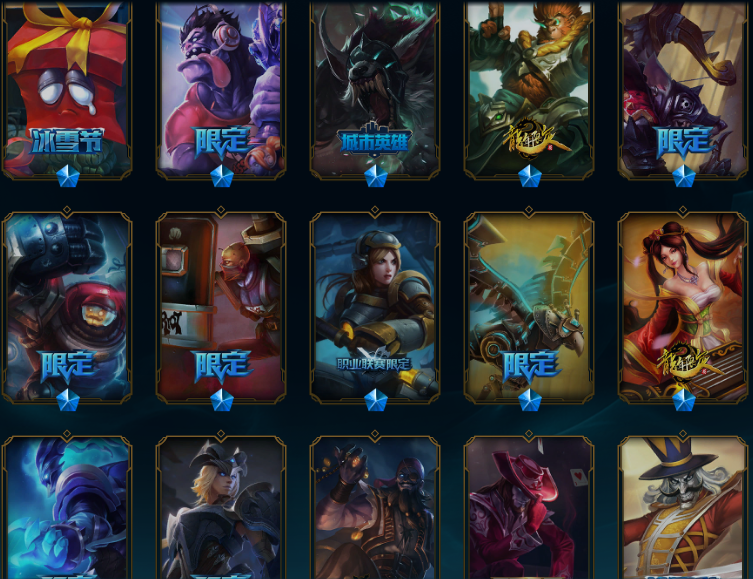Open the mechanical bird 限定 skin card
The width and height of the screenshot is (753, 579).
click(529, 306)
